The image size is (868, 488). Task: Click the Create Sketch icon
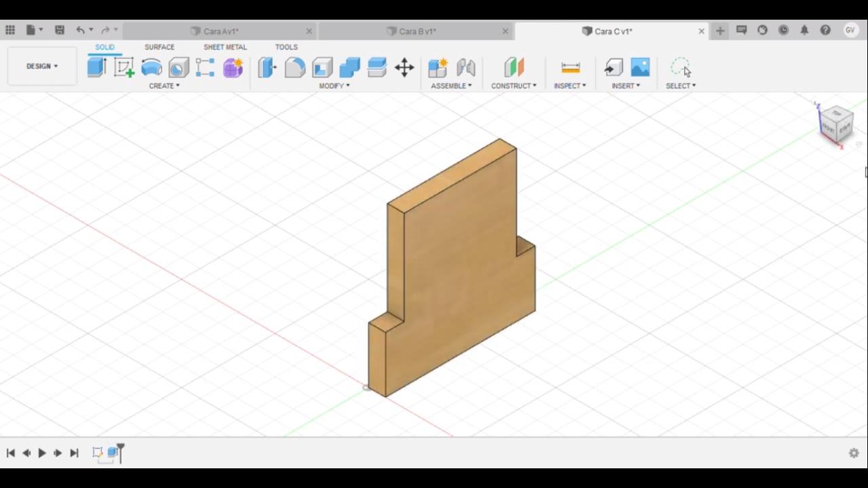(124, 67)
